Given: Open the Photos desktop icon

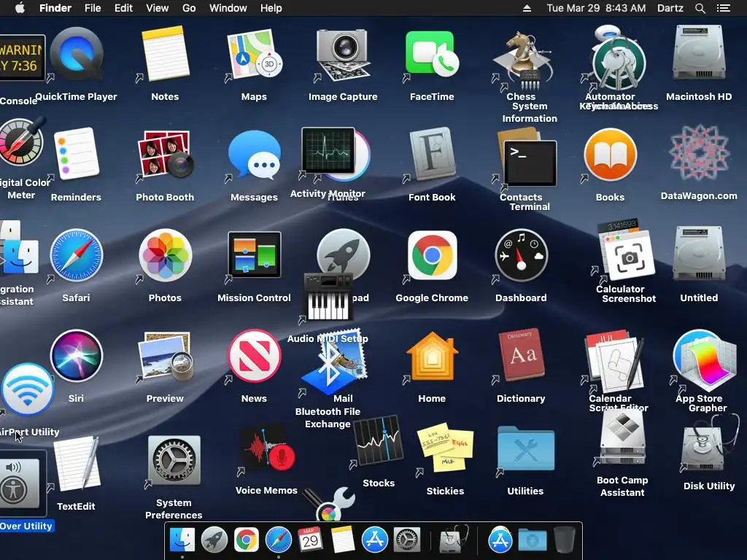Looking at the screenshot, I should tap(166, 255).
